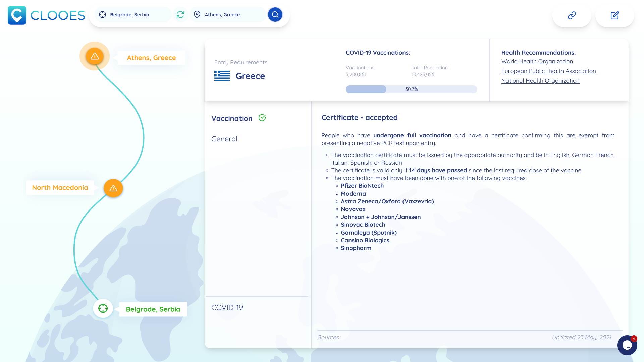Click the North Macedonia warning marker
Screen dimensions: 644x362
click(x=113, y=188)
